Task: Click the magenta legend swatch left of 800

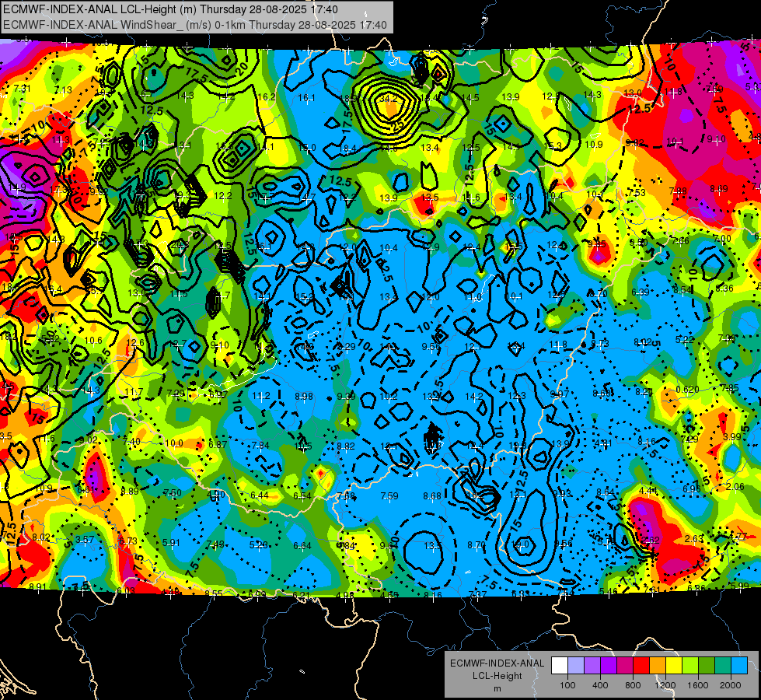Action: point(625,666)
